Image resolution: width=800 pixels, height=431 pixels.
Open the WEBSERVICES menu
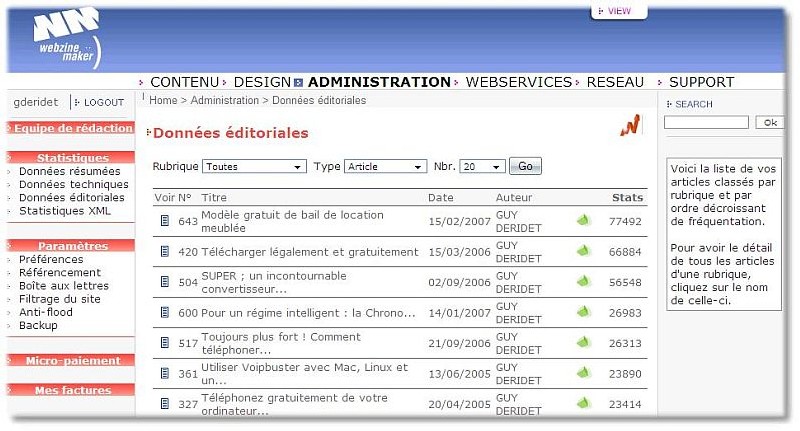[518, 82]
